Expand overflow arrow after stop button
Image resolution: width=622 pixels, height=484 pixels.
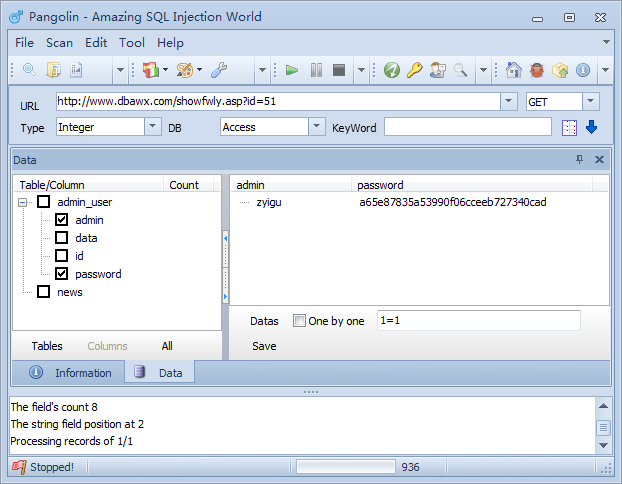(361, 70)
